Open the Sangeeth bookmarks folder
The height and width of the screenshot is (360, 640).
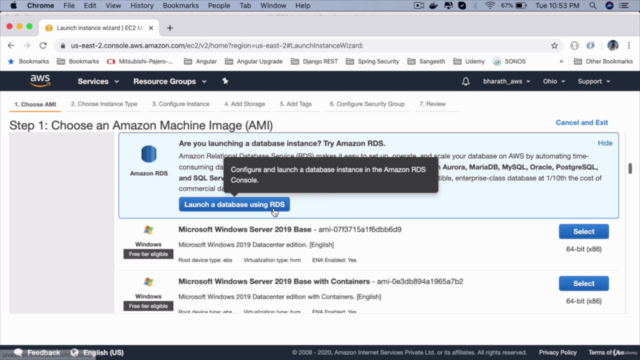(x=426, y=61)
